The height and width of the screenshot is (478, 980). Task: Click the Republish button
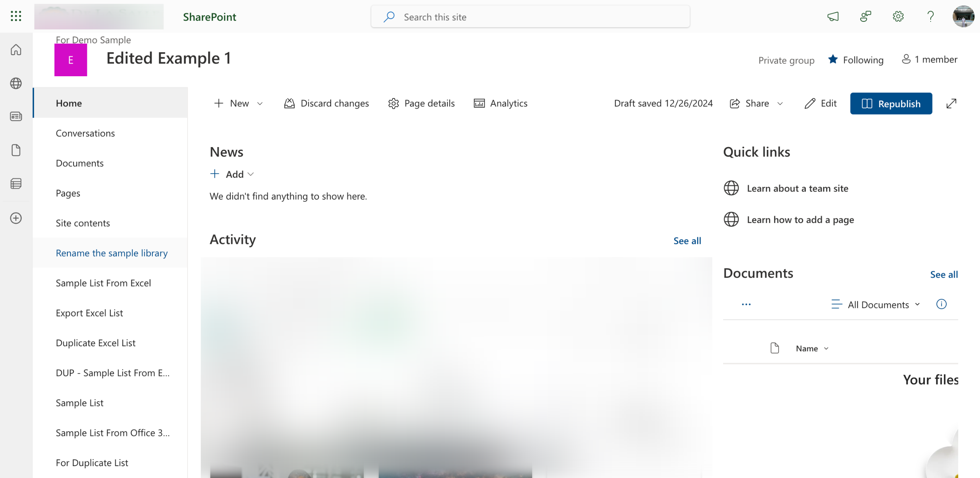891,103
